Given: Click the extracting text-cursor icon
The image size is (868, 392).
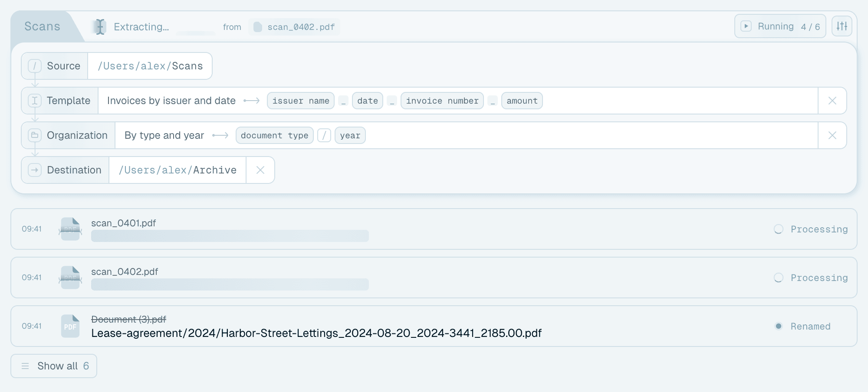Looking at the screenshot, I should coord(100,27).
